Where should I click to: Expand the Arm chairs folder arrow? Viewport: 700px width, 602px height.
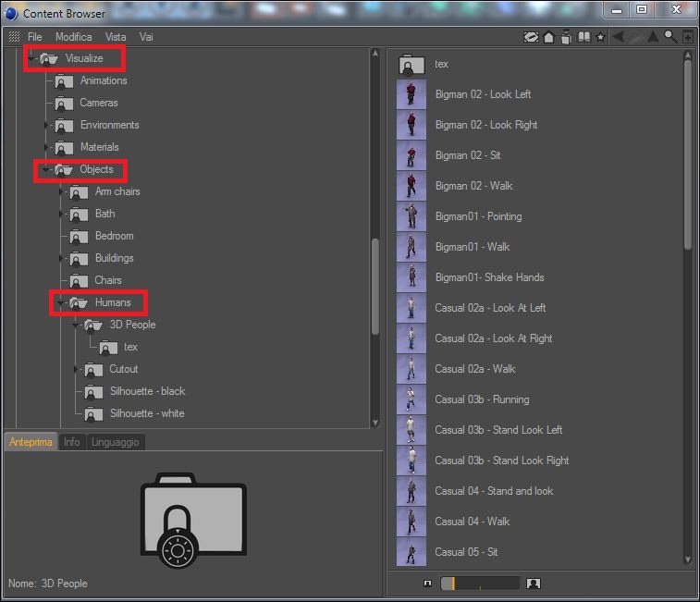pyautogui.click(x=61, y=191)
